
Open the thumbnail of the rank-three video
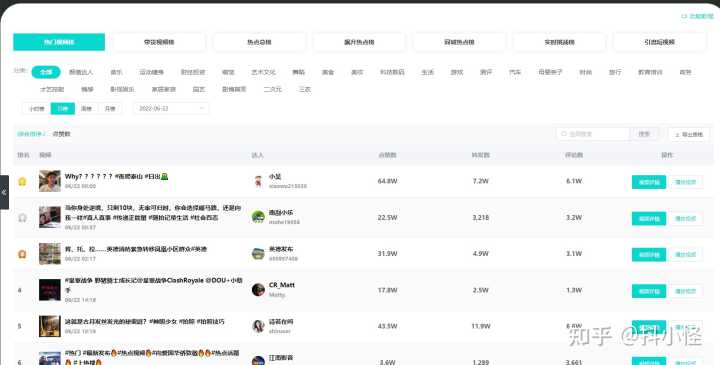click(50, 253)
